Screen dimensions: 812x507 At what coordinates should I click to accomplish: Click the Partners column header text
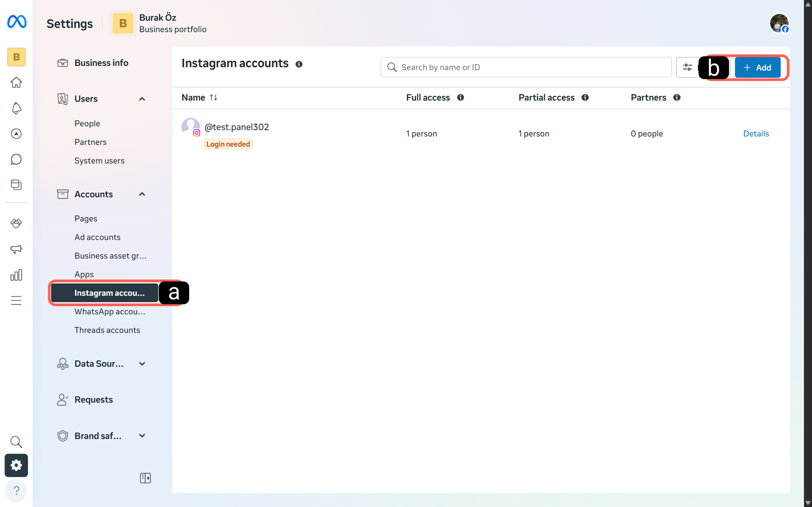648,97
